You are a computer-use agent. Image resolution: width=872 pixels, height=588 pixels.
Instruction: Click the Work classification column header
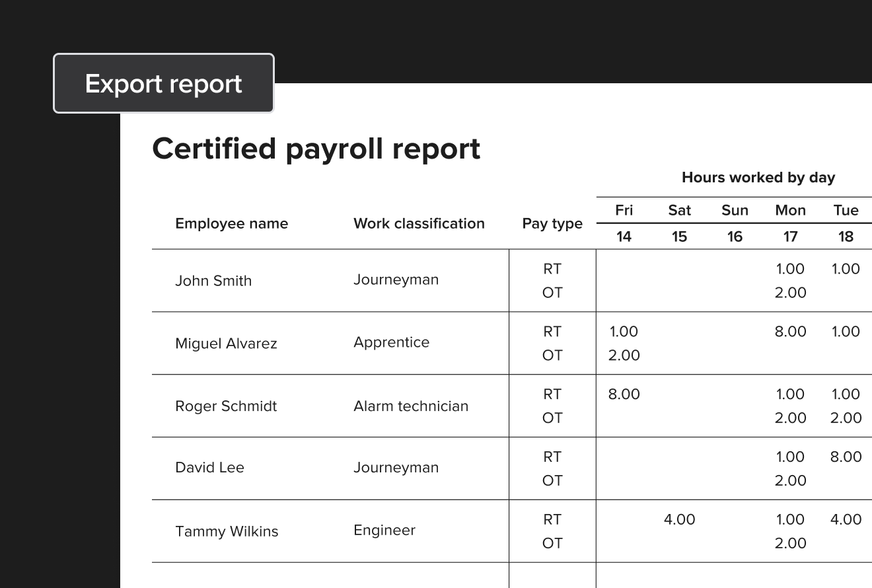tap(419, 223)
